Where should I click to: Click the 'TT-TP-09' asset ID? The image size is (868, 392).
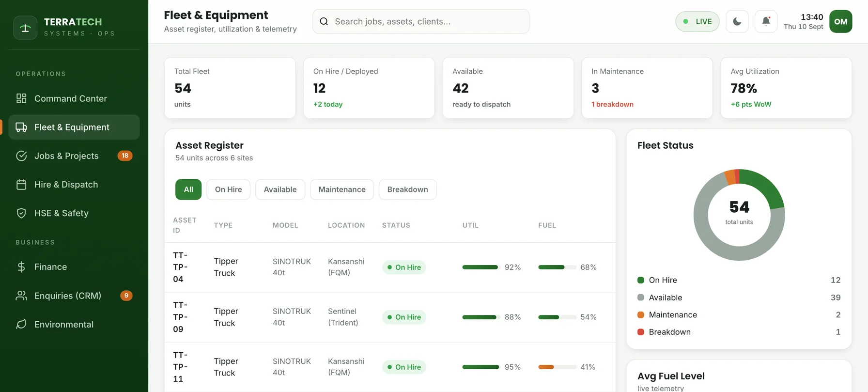(x=180, y=317)
